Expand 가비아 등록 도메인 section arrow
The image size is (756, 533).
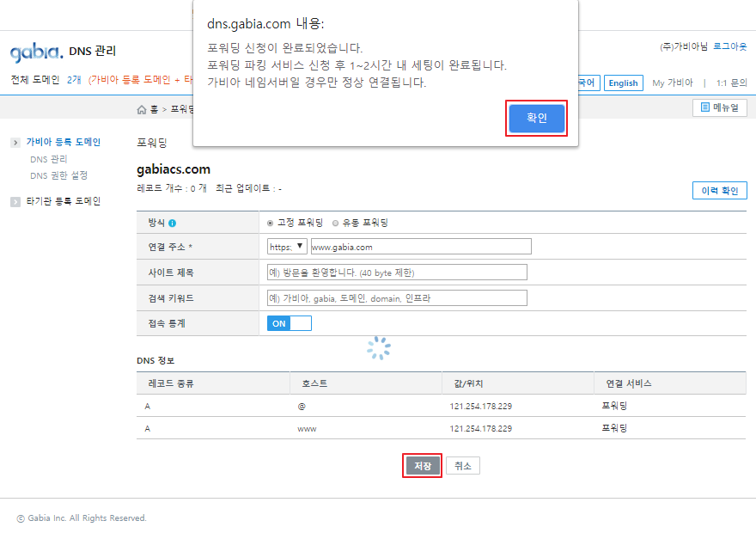click(15, 143)
